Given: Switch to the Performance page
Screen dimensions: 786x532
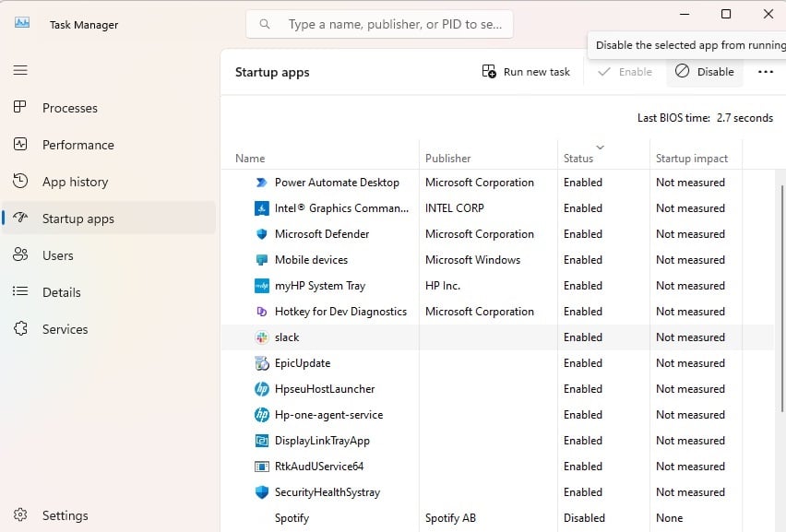Looking at the screenshot, I should pos(109,145).
